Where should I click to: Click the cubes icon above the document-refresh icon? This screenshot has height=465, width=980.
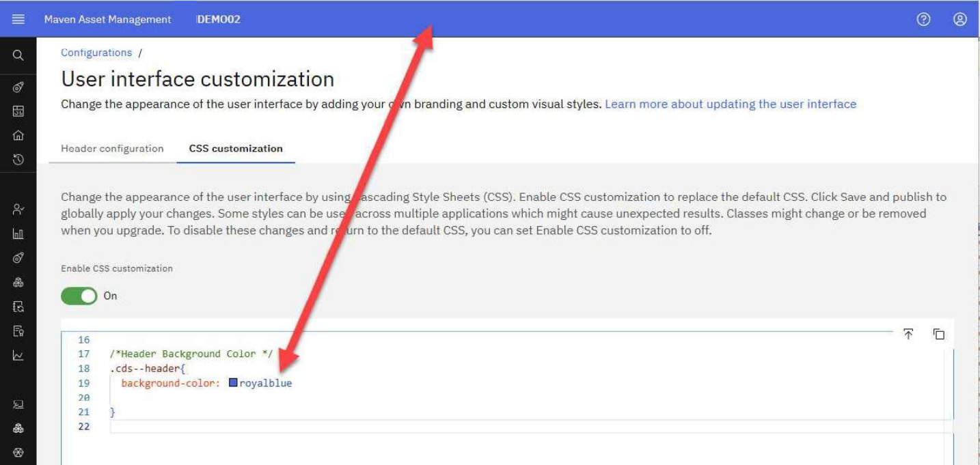(x=18, y=283)
